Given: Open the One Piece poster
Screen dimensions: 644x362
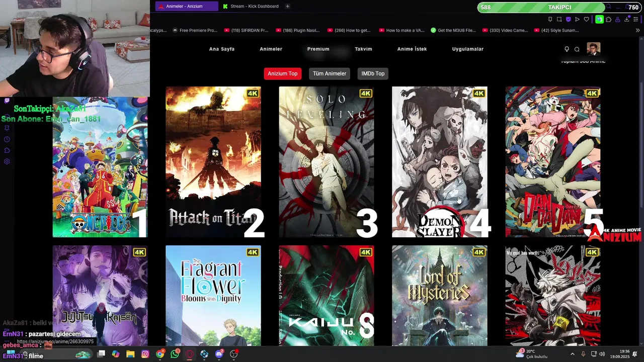Looking at the screenshot, I should pos(100,166).
